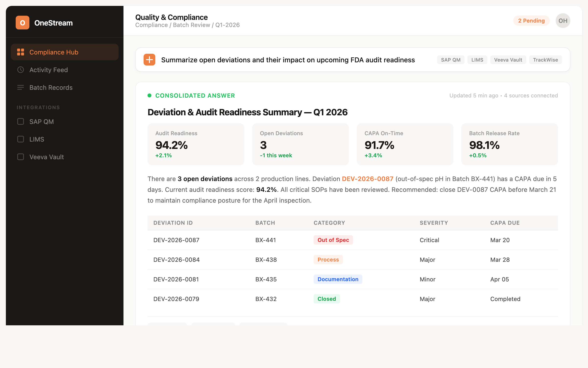588x368 pixels.
Task: Click the green Consolidated Answer status dot
Action: click(149, 95)
